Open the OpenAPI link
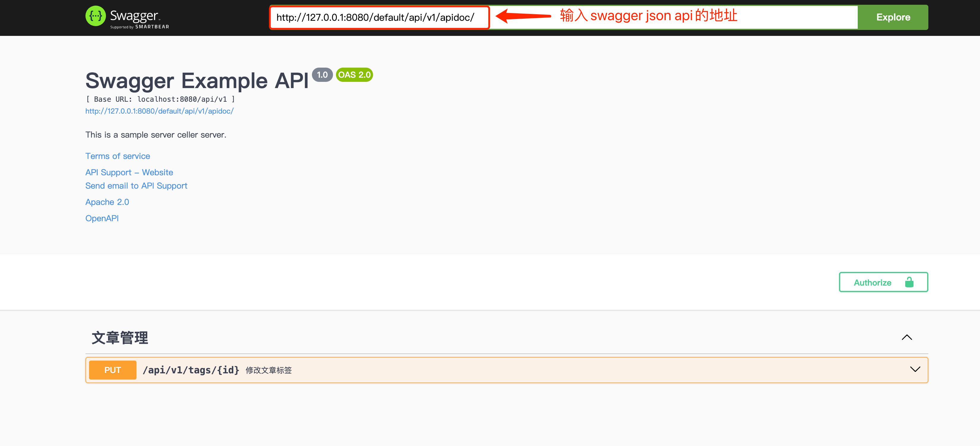The width and height of the screenshot is (980, 446). (102, 219)
